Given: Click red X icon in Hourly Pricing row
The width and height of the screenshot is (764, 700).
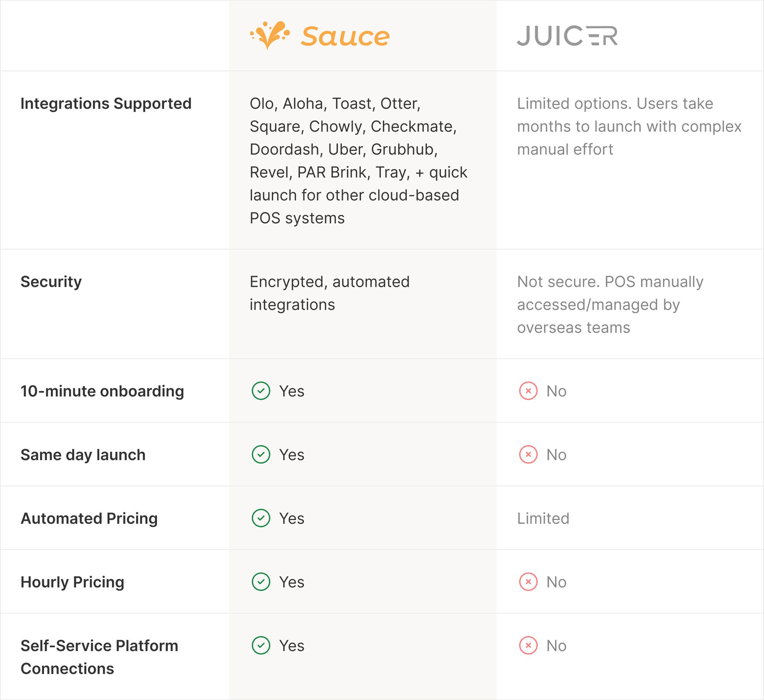Looking at the screenshot, I should (x=528, y=582).
